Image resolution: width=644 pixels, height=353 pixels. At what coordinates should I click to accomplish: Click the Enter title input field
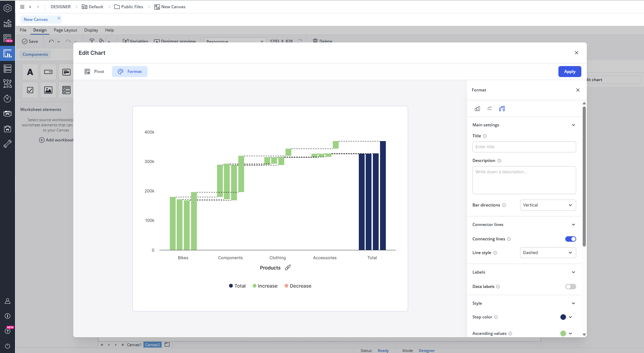click(524, 147)
